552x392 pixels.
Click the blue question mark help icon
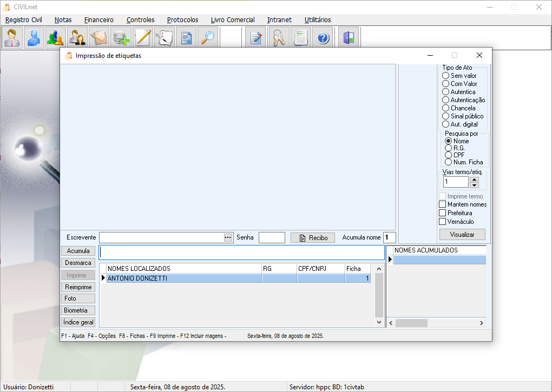click(x=323, y=37)
